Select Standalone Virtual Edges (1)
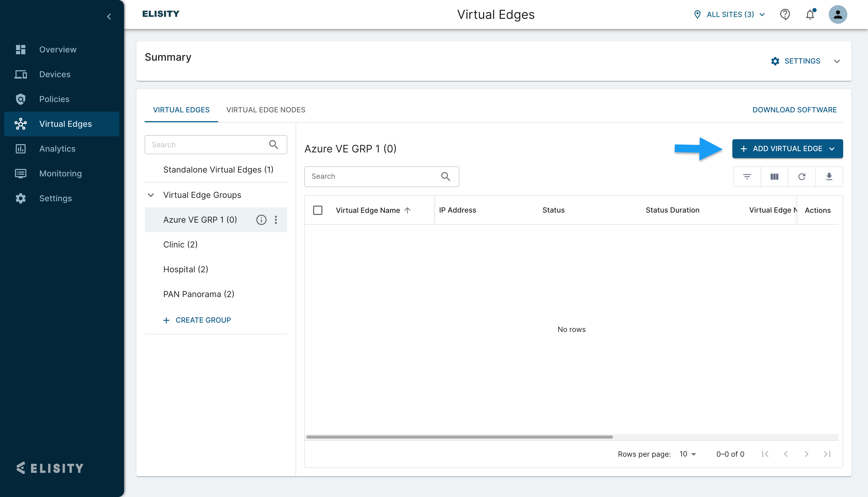The image size is (868, 497). tap(216, 170)
